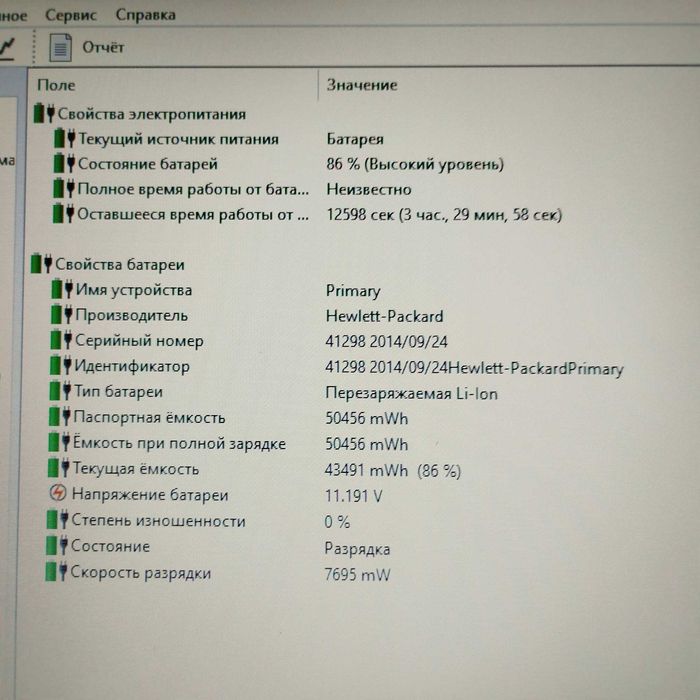Click the Состояние label in the row valued Разрядка

pyautogui.click(x=110, y=546)
